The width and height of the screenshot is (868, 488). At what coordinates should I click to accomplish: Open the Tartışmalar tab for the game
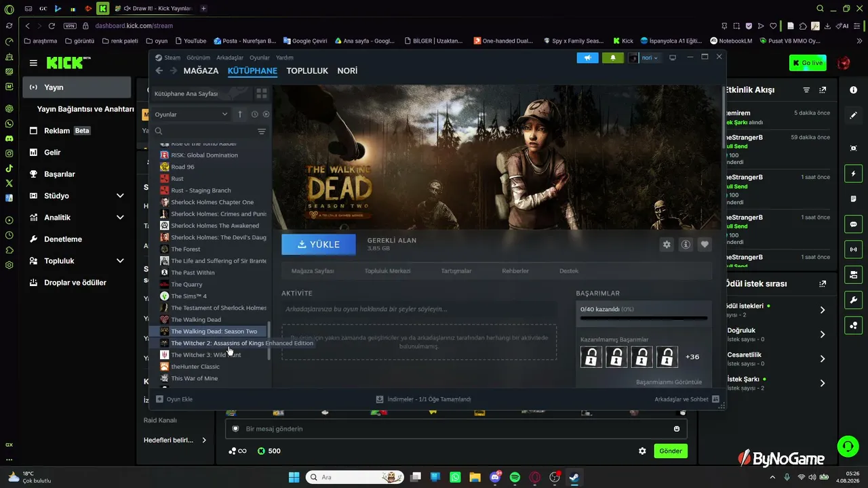tap(456, 271)
